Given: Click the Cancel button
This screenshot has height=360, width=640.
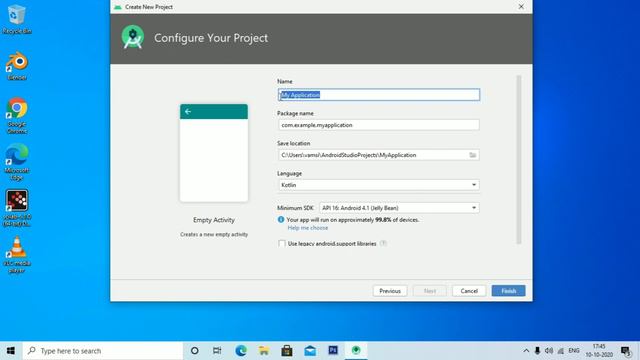Looking at the screenshot, I should (x=469, y=291).
